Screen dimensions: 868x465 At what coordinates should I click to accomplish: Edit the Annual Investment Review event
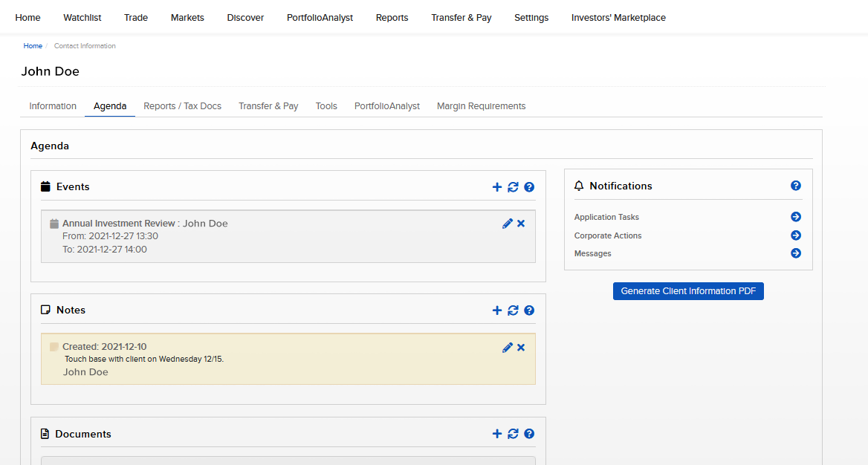click(x=508, y=224)
